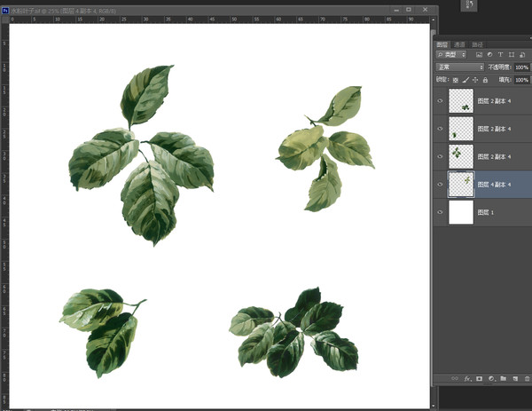This screenshot has height=411, width=532.
Task: Click the light green leaf sprig on canvas
Action: point(325,149)
